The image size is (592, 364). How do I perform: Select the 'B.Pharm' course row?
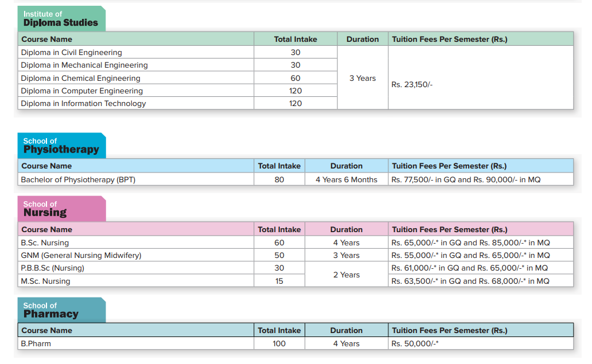pos(295,343)
